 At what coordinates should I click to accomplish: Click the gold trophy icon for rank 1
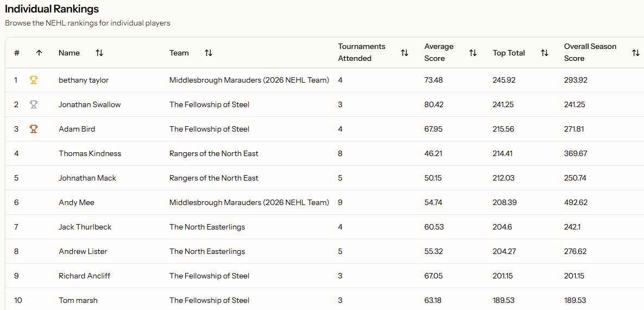coord(34,80)
